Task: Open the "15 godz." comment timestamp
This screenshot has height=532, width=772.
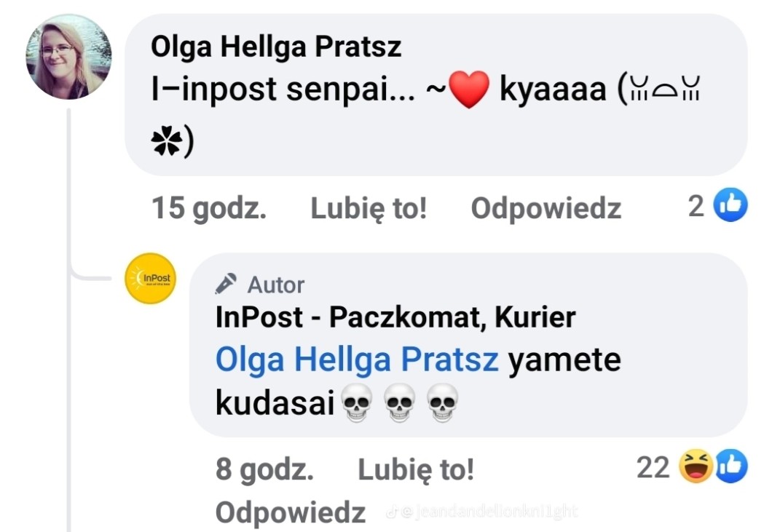Action: pyautogui.click(x=208, y=209)
